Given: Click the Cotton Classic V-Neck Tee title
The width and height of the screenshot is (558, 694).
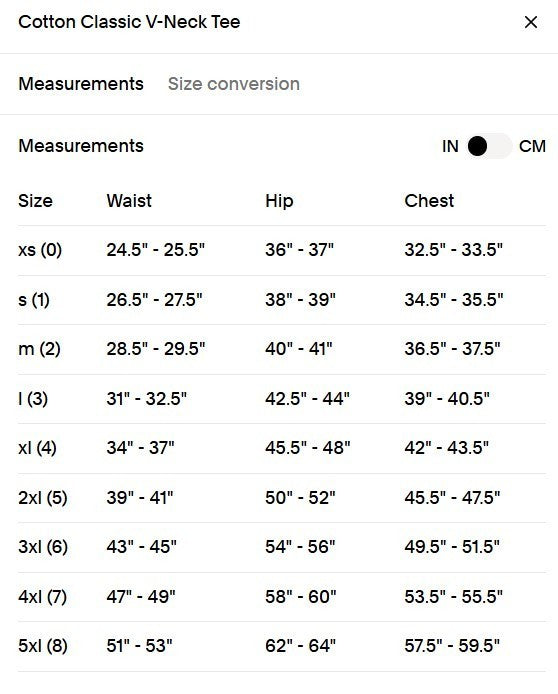Looking at the screenshot, I should click(x=129, y=22).
